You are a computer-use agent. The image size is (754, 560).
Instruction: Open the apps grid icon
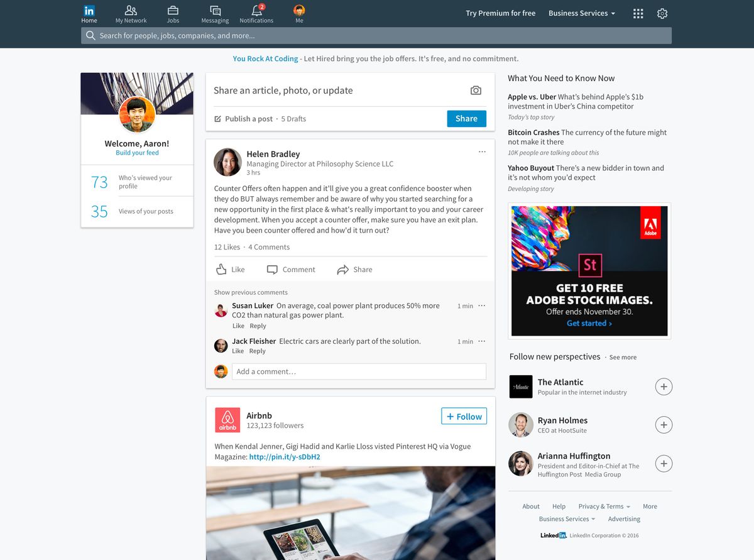638,13
